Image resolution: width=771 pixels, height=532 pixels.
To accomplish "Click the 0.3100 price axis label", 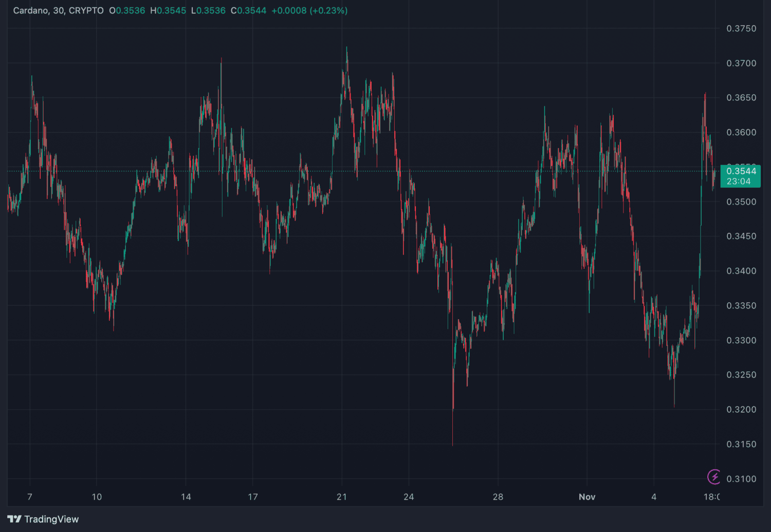I will [741, 479].
